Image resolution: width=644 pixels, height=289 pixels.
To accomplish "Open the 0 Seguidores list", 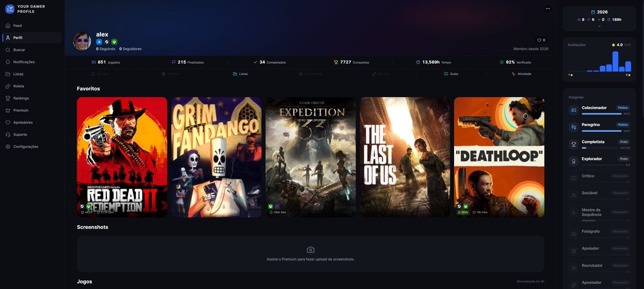I will (x=130, y=49).
